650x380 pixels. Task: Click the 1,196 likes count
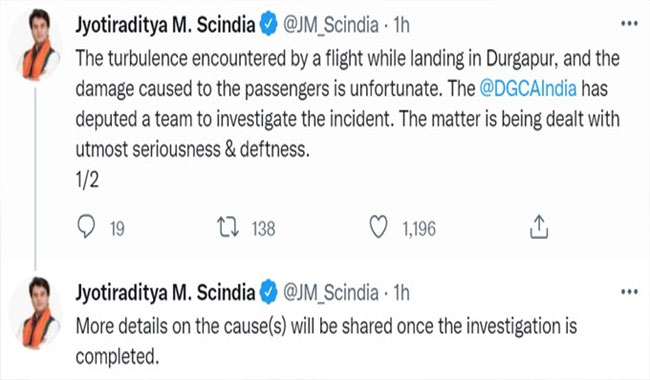pyautogui.click(x=419, y=229)
